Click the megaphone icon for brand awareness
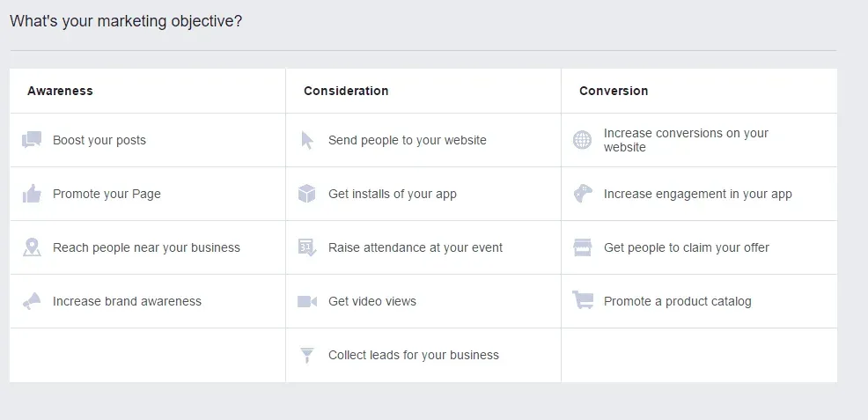The height and width of the screenshot is (420, 868). tap(32, 301)
